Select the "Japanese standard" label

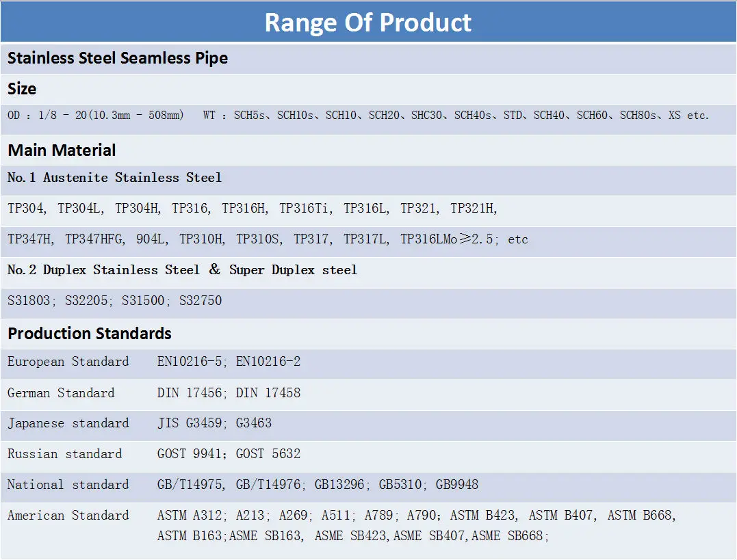68,423
